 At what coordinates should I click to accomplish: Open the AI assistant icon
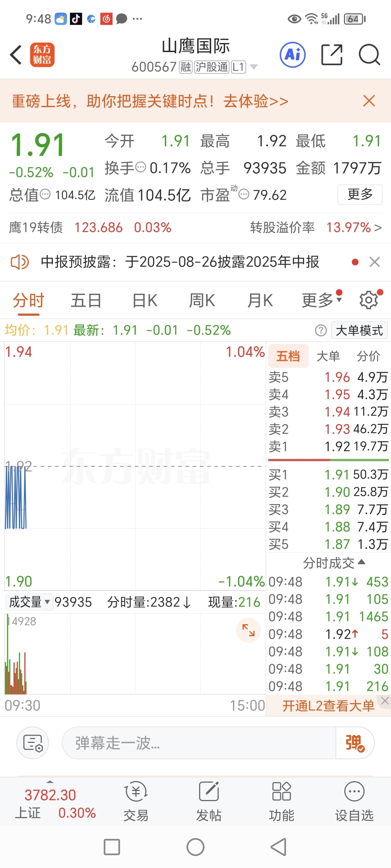pyautogui.click(x=293, y=55)
